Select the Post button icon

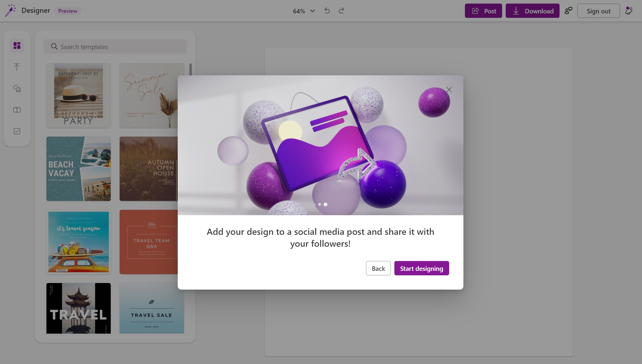[x=475, y=10]
